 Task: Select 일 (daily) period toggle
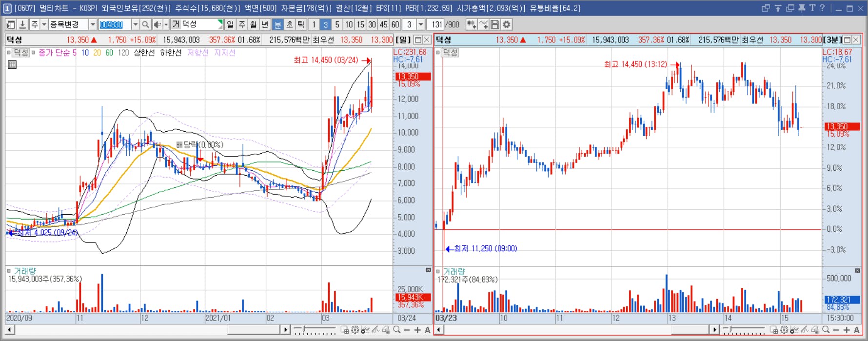(230, 24)
